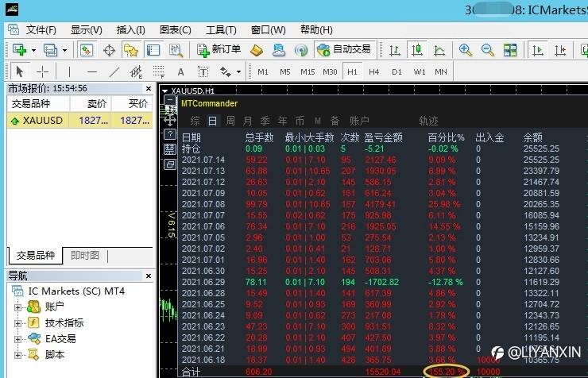Viewport: 588px width, 378px height.
Task: Zoom in on the chart
Action: 466,50
